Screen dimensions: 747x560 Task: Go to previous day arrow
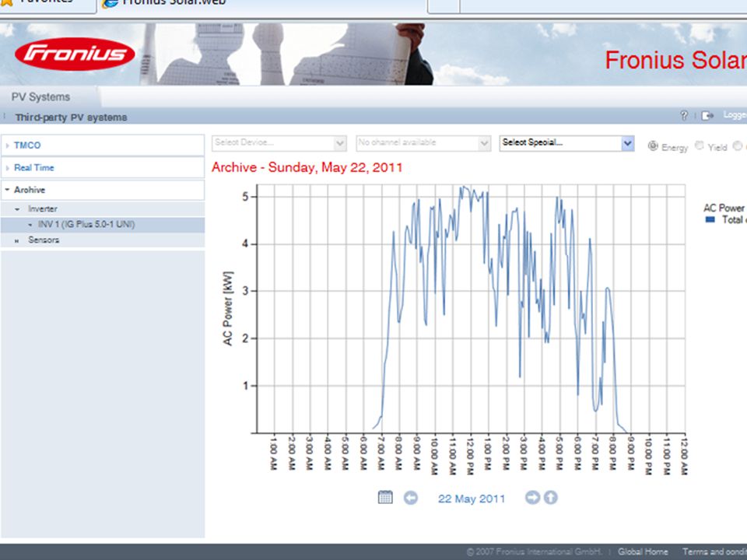pyautogui.click(x=411, y=498)
